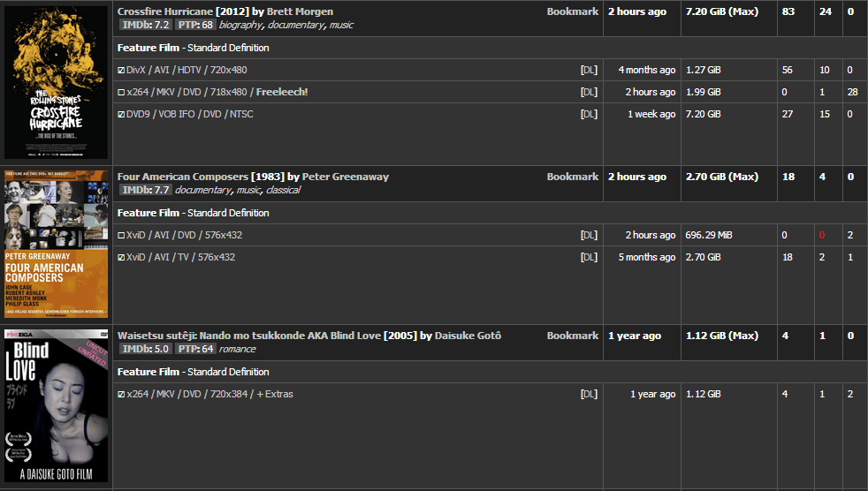868x491 pixels.
Task: Download the 696.29 MiB XviD torrent
Action: pos(589,235)
